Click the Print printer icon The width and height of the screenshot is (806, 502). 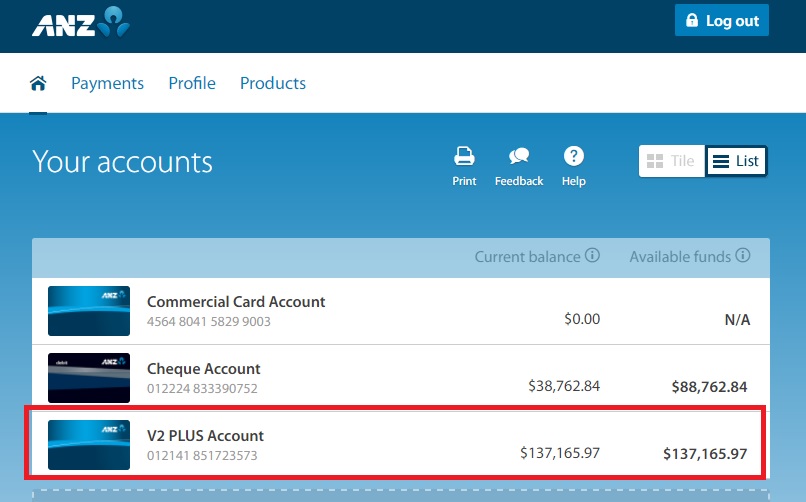pos(464,156)
